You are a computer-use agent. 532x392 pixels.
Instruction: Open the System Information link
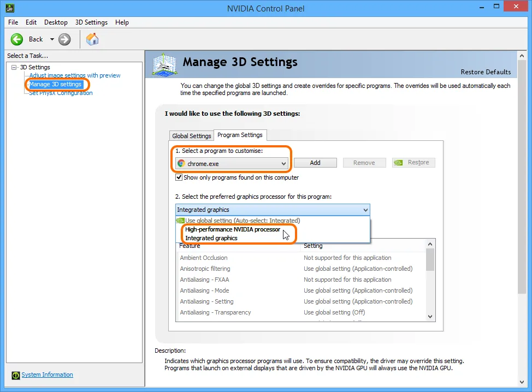47,375
